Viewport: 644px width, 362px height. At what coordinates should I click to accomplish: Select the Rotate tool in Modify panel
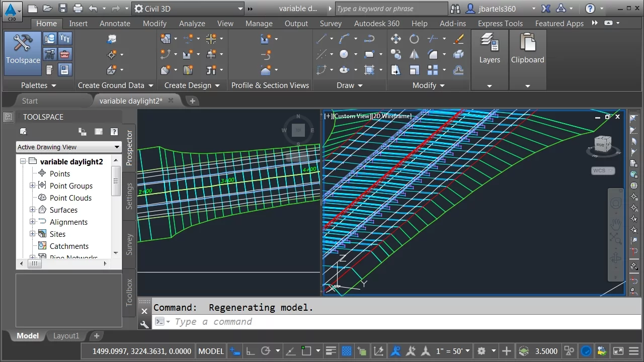(414, 39)
